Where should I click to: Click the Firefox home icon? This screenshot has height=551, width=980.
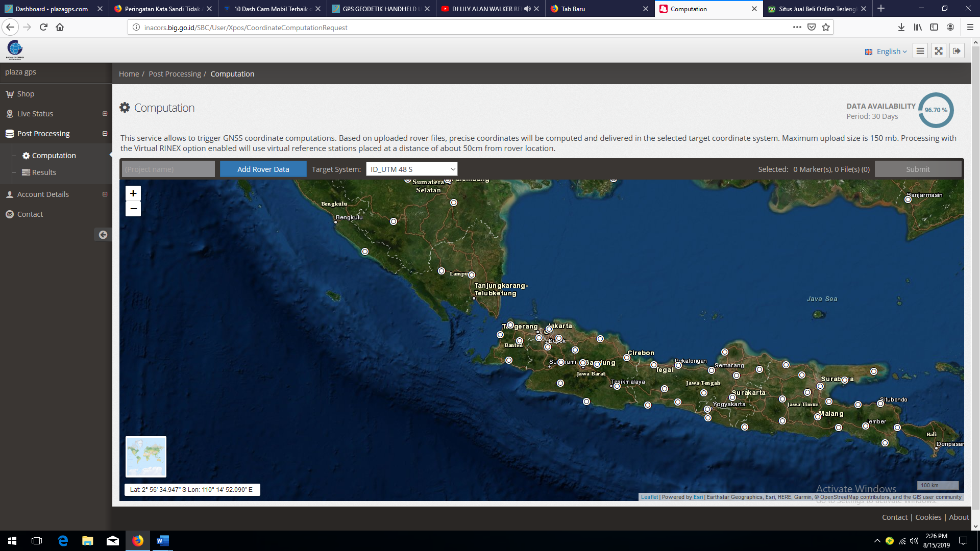(x=60, y=28)
